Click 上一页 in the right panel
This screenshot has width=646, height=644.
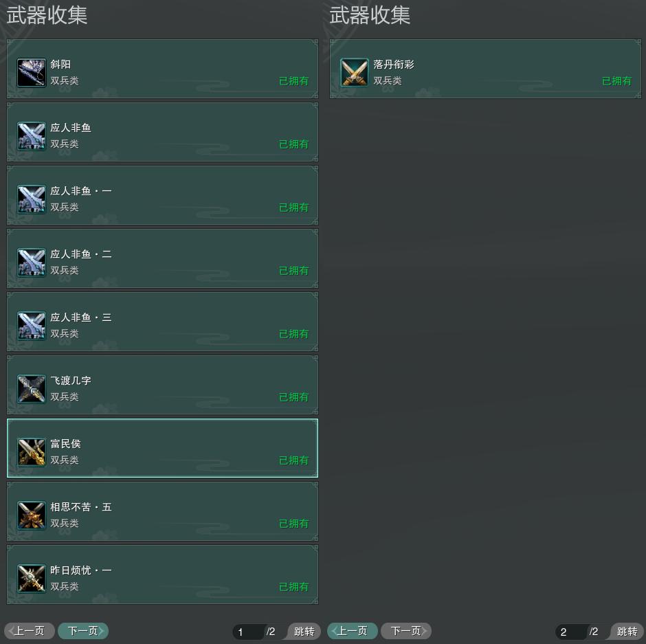[353, 631]
